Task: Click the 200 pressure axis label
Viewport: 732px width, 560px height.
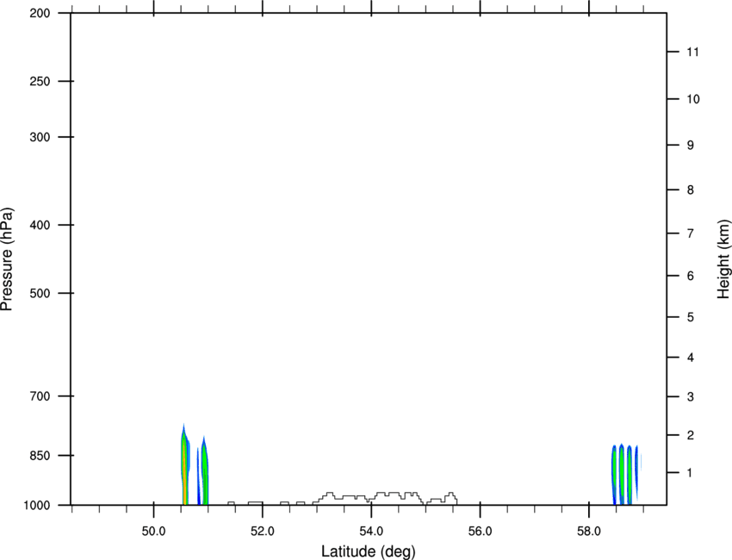Action: tap(40, 13)
